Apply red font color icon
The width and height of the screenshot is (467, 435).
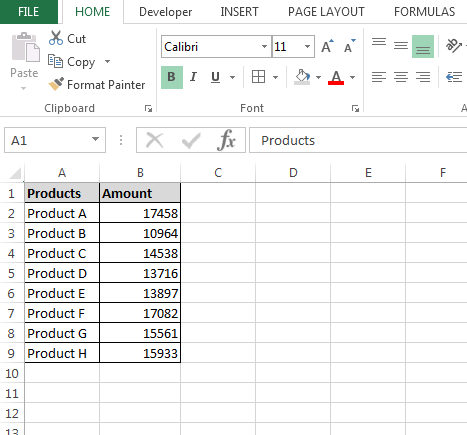click(x=336, y=77)
